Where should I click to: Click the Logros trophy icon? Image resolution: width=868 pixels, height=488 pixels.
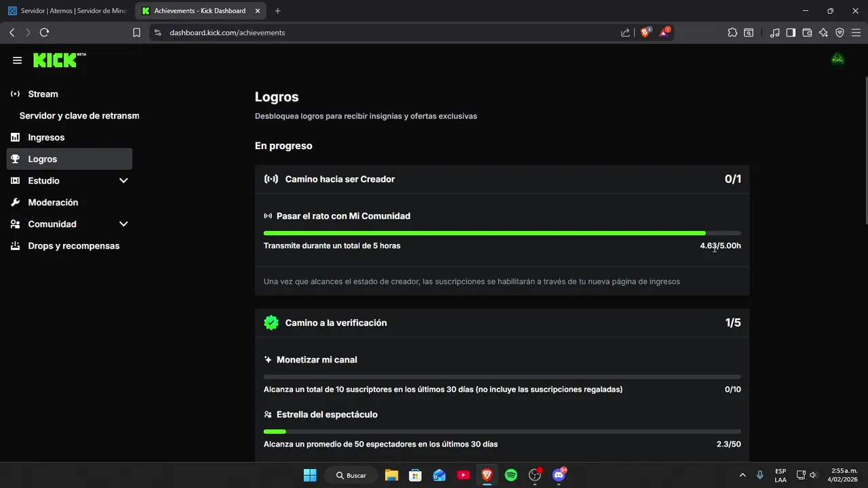[x=15, y=159]
